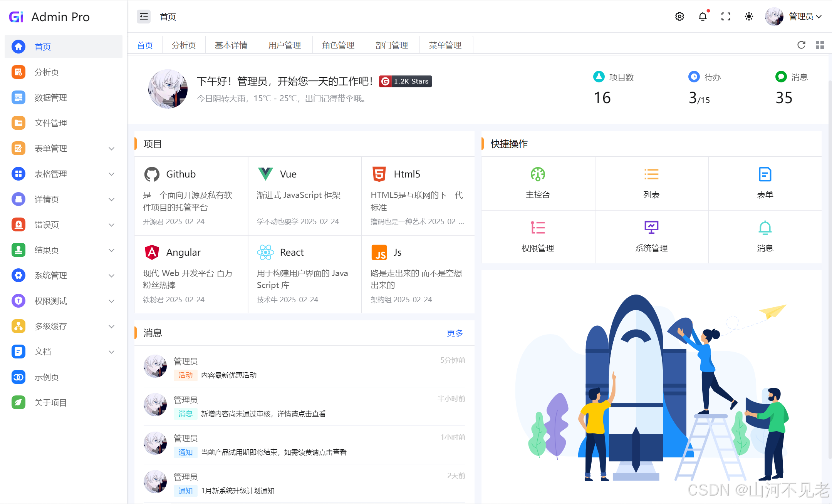Viewport: 832px width, 504px height.
Task: Open the tab grid options icon
Action: [x=820, y=45]
